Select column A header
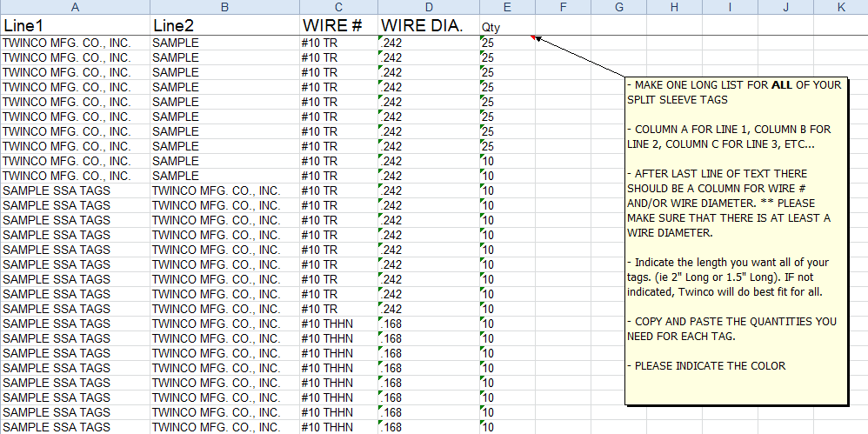 (75, 7)
